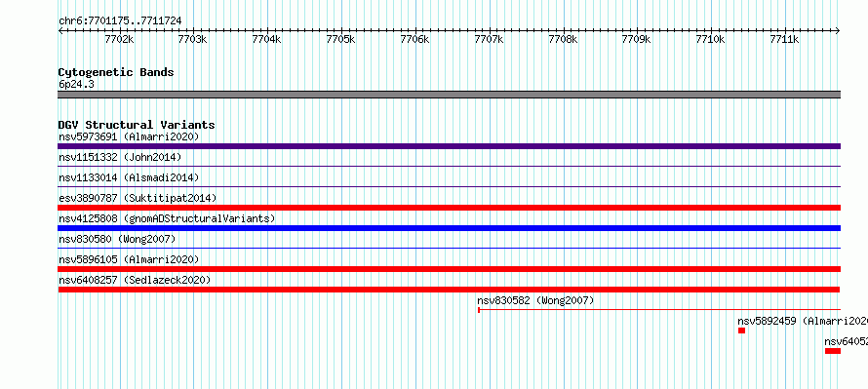868x389 pixels.
Task: Select the thin red nsv830582 variant line
Action: click(659, 310)
